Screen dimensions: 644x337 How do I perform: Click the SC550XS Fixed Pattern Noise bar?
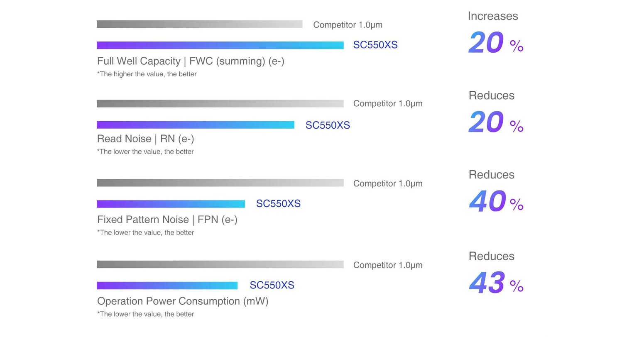171,204
